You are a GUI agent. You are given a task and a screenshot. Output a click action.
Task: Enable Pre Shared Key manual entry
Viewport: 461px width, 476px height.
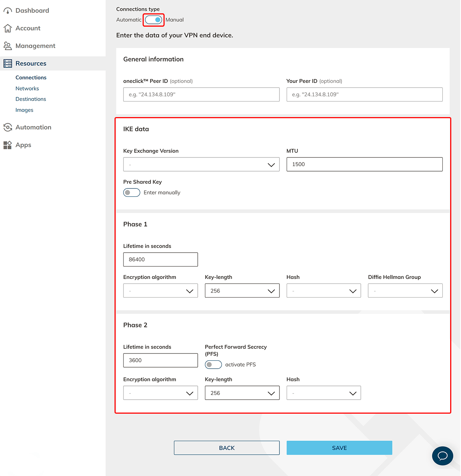pyautogui.click(x=132, y=193)
